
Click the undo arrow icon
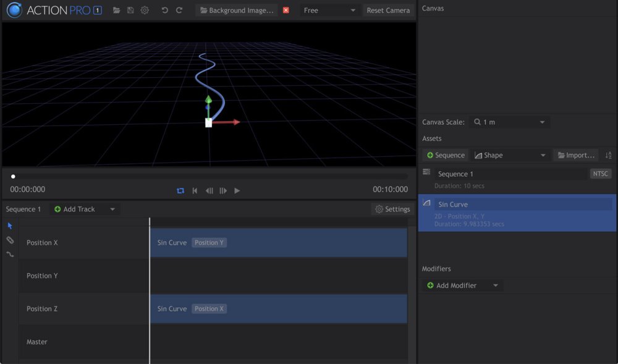[x=165, y=11]
